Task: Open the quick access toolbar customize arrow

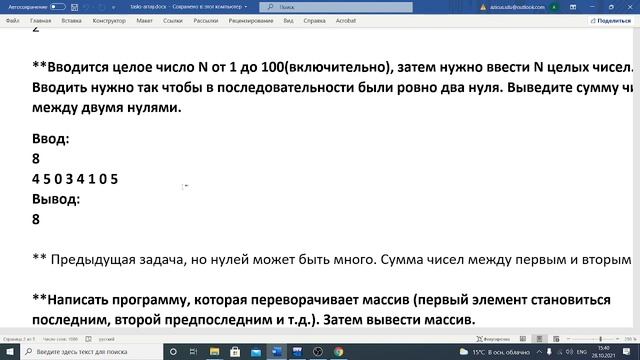Action: pyautogui.click(x=113, y=7)
